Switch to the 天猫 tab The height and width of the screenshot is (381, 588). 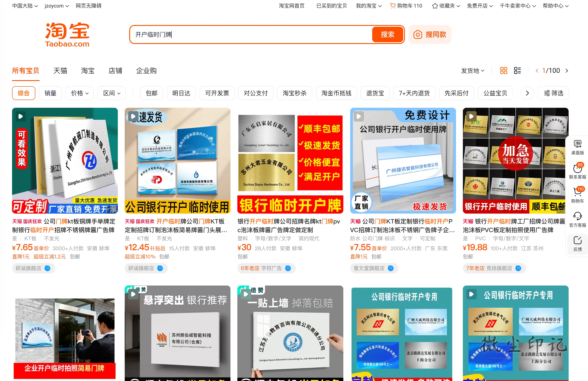click(60, 71)
